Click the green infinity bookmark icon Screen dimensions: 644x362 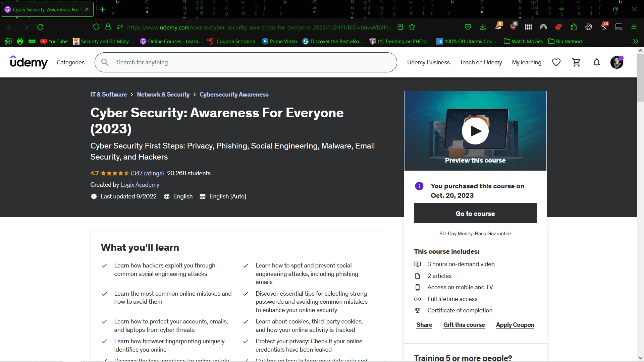32,42
